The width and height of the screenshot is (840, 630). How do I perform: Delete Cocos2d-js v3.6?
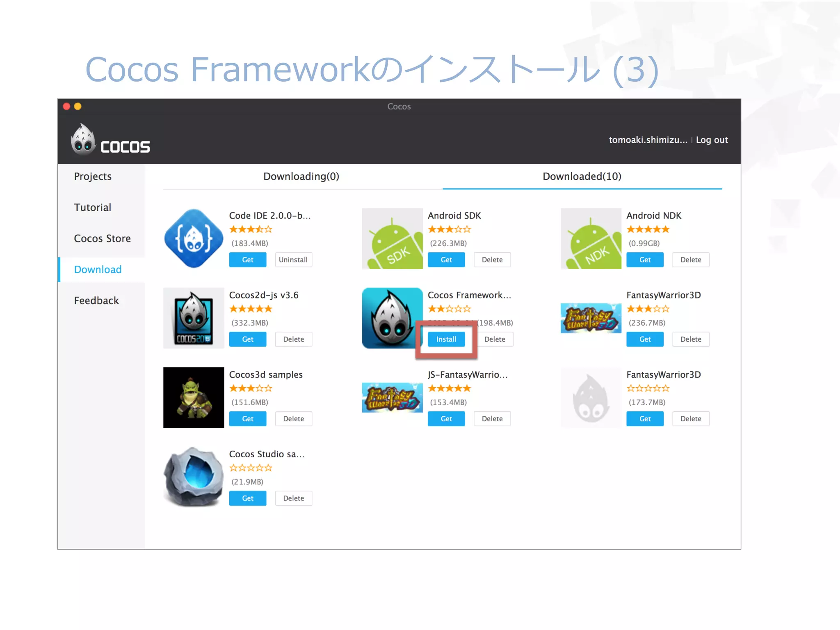[x=293, y=339]
